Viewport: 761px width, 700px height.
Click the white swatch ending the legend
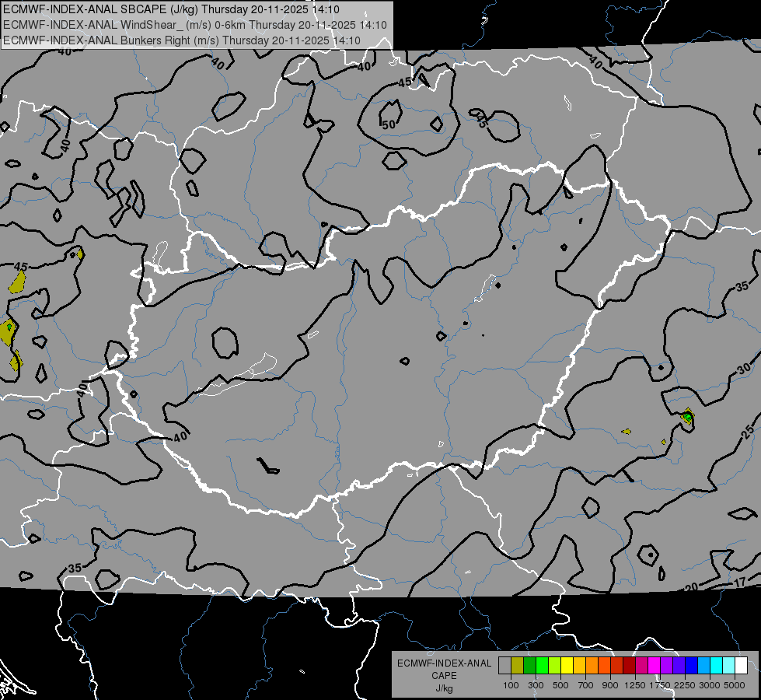tap(741, 666)
